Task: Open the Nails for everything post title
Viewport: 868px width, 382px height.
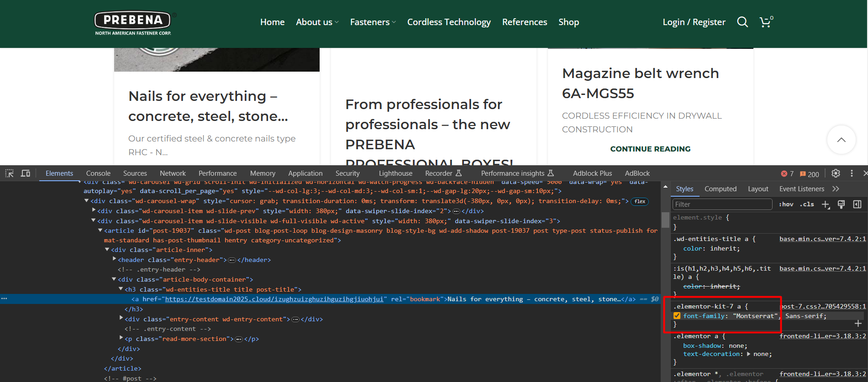Action: (208, 106)
